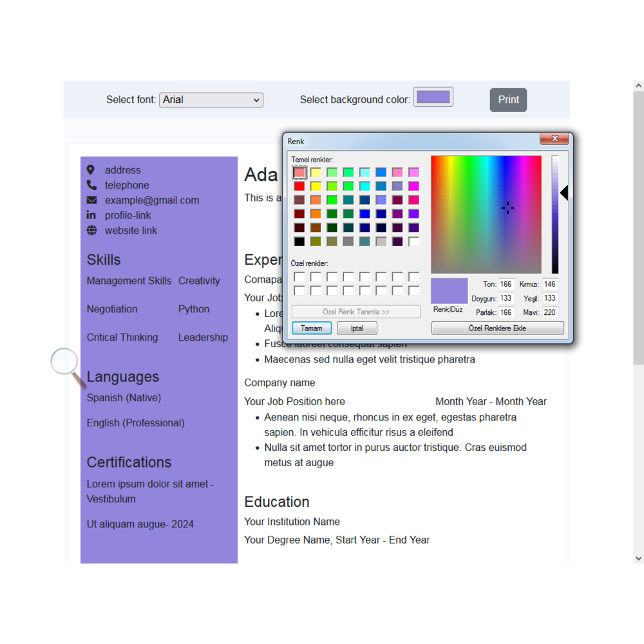
Task: Choose the white basic color swatch
Action: (414, 241)
